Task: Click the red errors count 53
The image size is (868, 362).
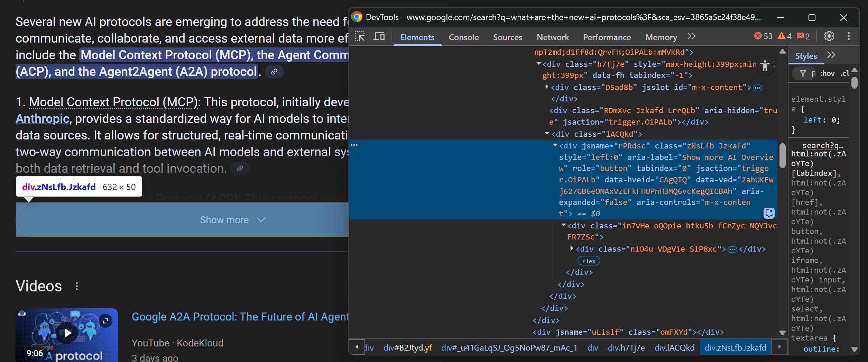Action: coord(763,36)
